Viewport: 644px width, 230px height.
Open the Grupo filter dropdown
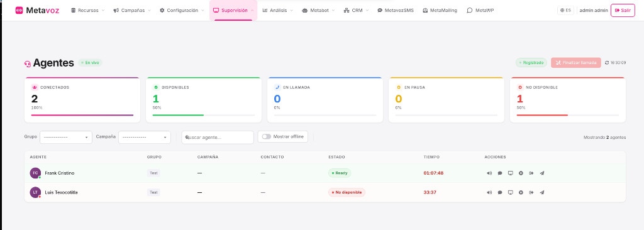[65, 137]
